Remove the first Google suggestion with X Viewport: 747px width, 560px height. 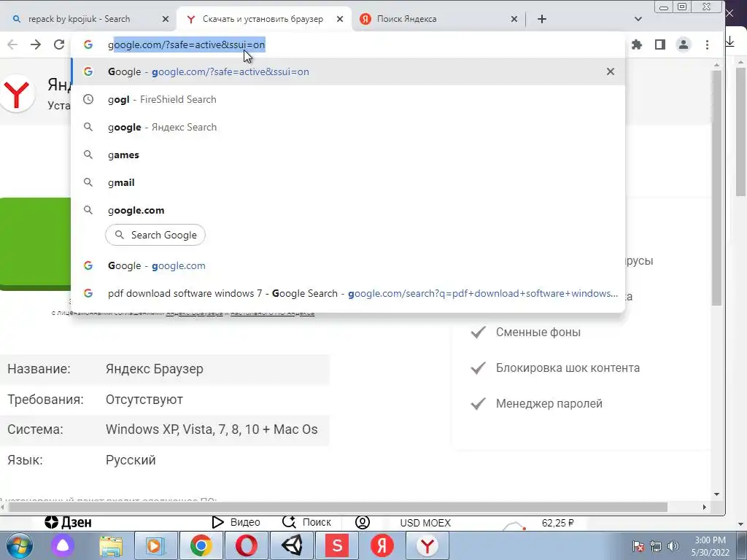pos(611,71)
